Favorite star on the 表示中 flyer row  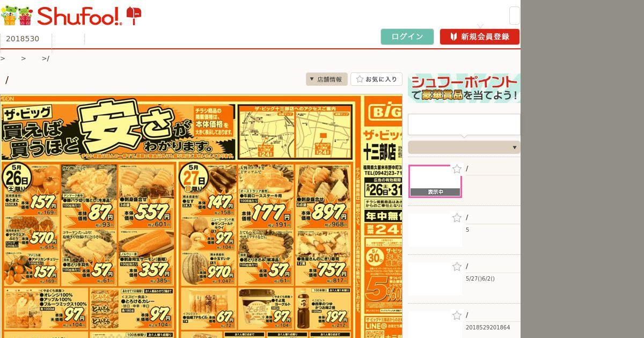click(457, 169)
